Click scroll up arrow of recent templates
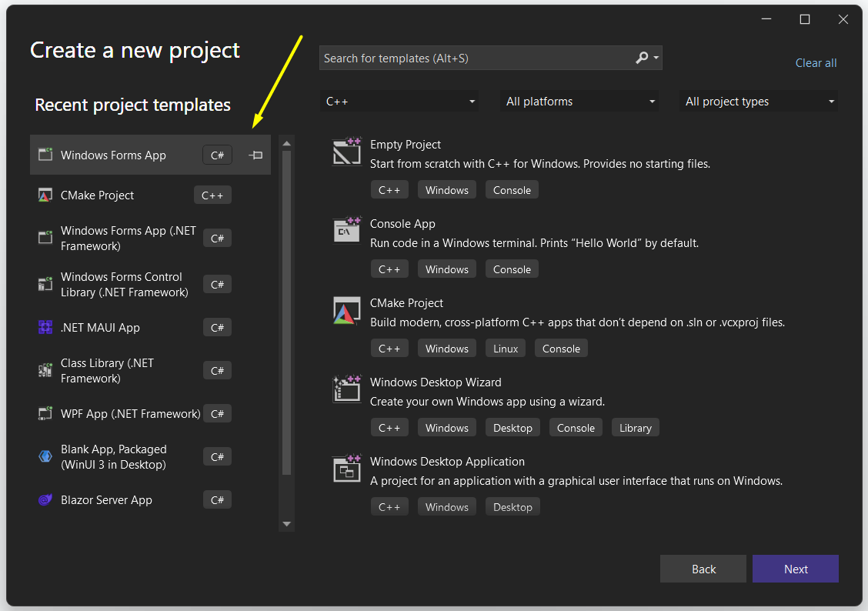Viewport: 868px width, 611px height. [286, 143]
